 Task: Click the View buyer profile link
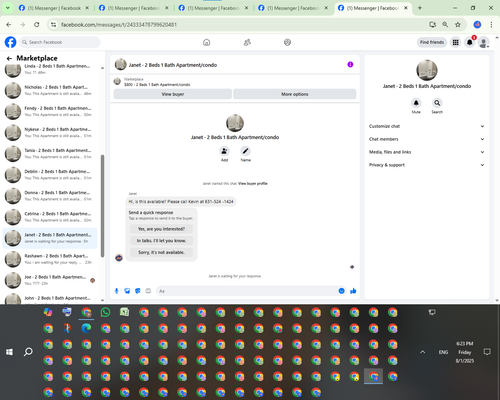coord(253,184)
